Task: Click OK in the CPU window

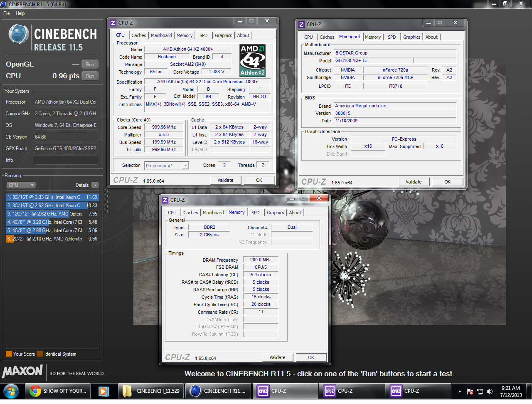Action: pyautogui.click(x=259, y=180)
